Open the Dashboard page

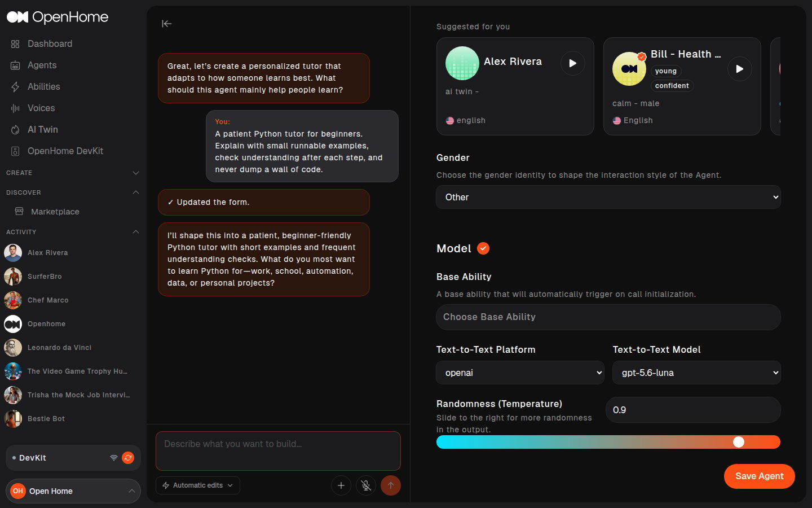pyautogui.click(x=50, y=43)
